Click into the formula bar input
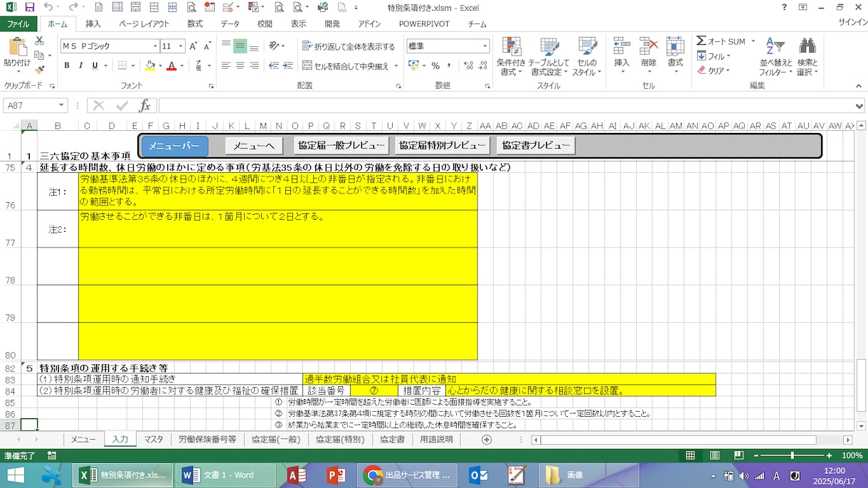The height and width of the screenshot is (488, 868). 507,106
